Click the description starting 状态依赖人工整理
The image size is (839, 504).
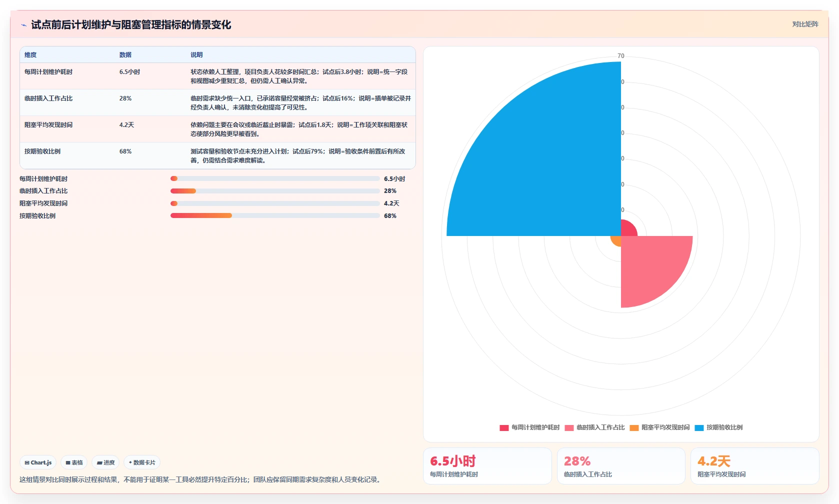pos(299,76)
